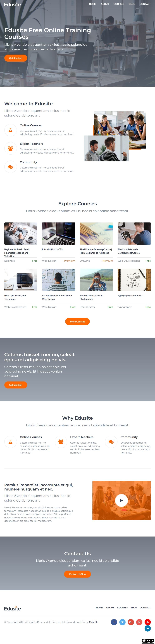Click the Facebook icon in footer
The image size is (155, 644).
(114, 622)
